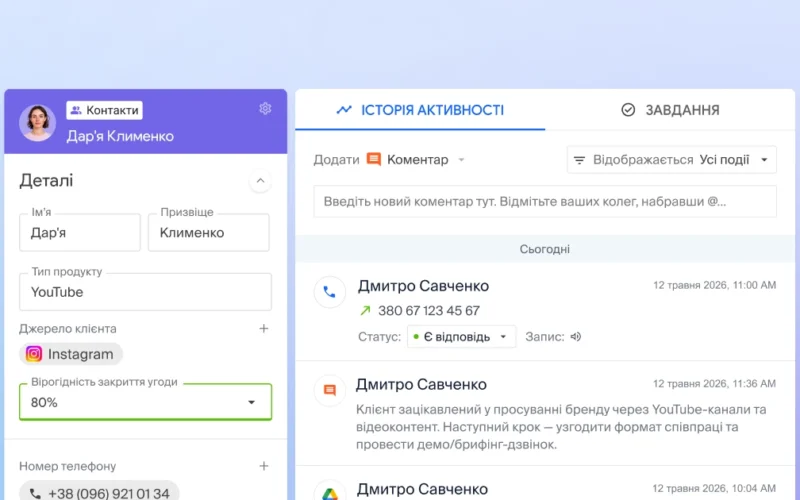Open the Контакти badge
Viewport: 800px width, 500px height.
pos(104,110)
